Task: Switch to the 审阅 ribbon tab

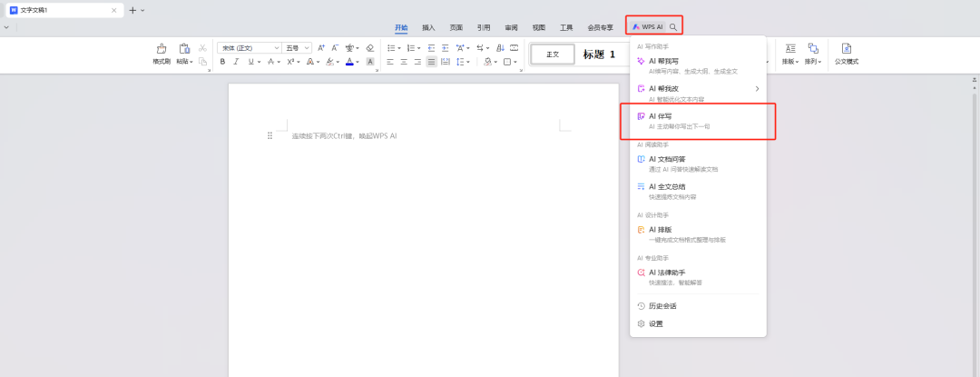Action: [511, 27]
